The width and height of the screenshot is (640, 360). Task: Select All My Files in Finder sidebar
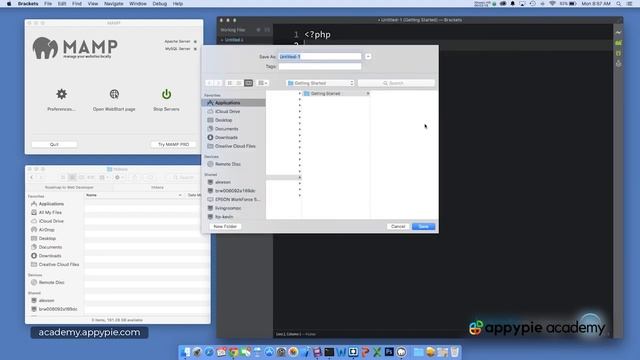tap(50, 213)
